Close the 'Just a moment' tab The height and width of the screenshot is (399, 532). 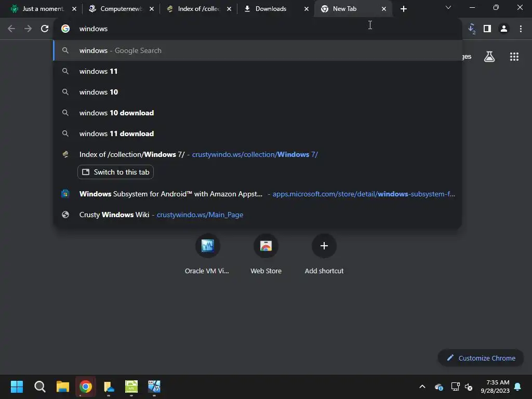74,9
